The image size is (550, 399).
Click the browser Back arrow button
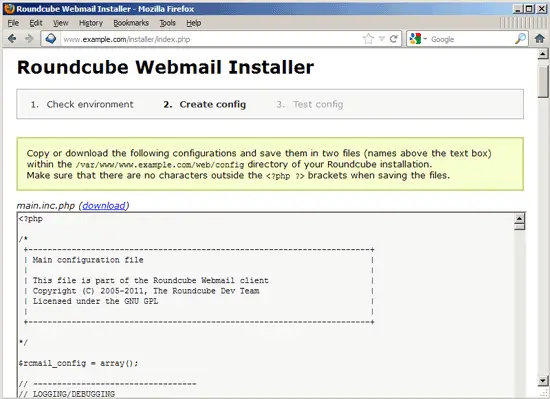(12, 39)
